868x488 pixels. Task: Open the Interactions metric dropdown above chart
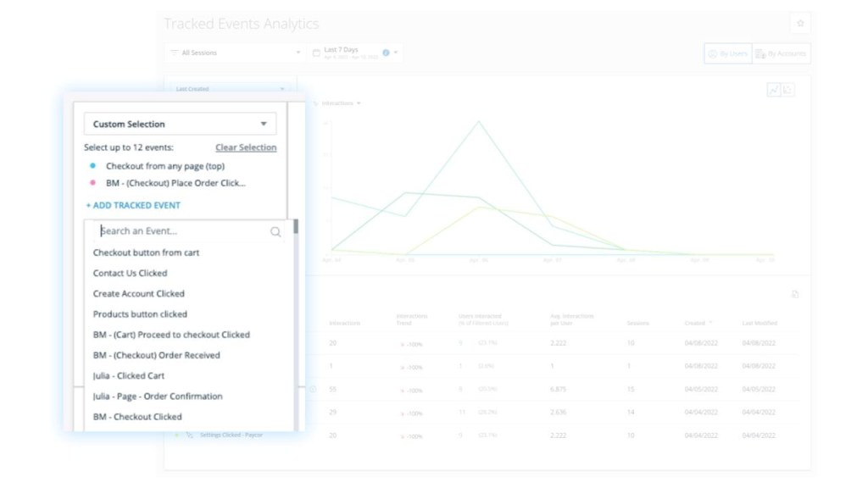click(339, 103)
